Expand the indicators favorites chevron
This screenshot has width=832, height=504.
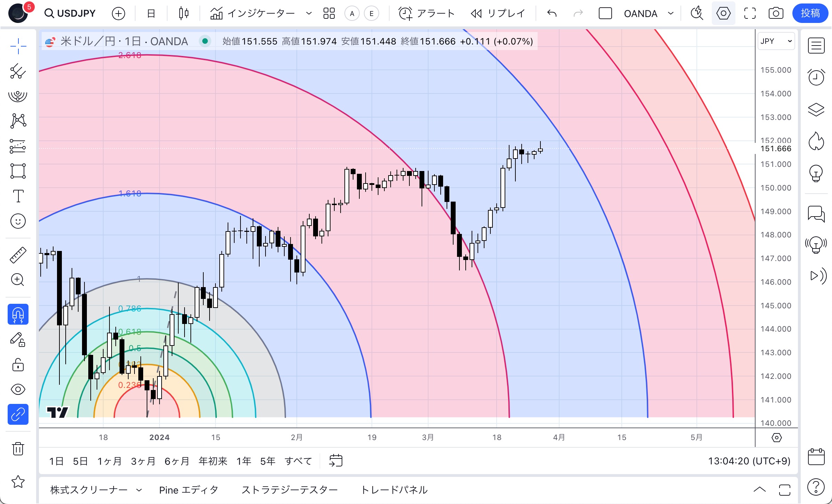tap(309, 14)
